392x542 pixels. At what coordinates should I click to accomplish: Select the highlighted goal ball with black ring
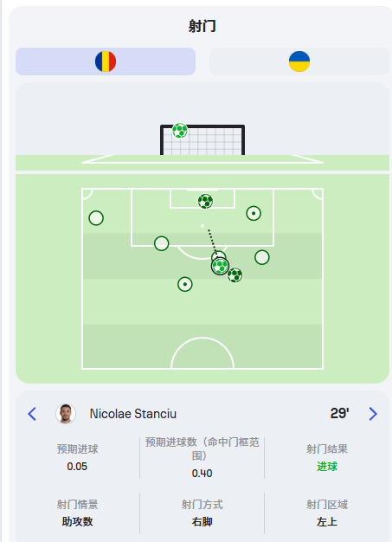coord(220,266)
